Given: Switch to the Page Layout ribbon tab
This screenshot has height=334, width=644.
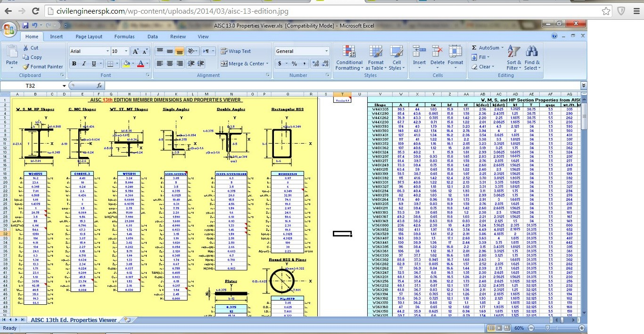Looking at the screenshot, I should click(89, 36).
